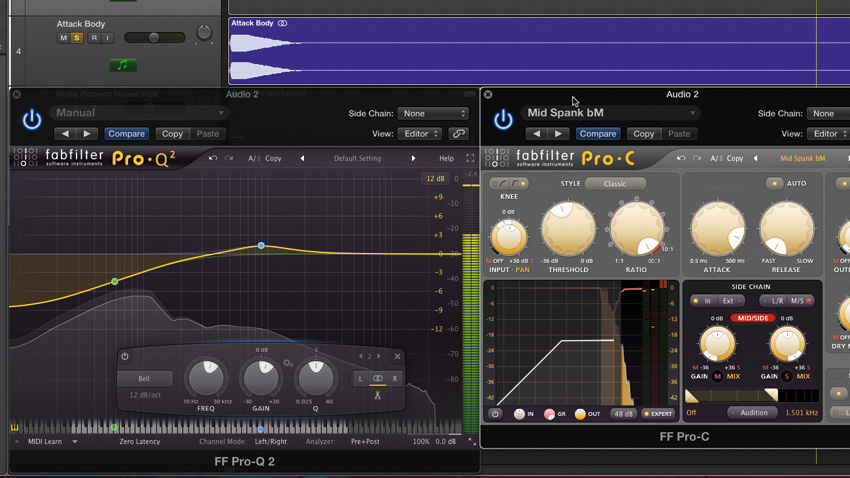Toggle AUTO release in Pro-C
850x478 pixels.
click(x=775, y=184)
